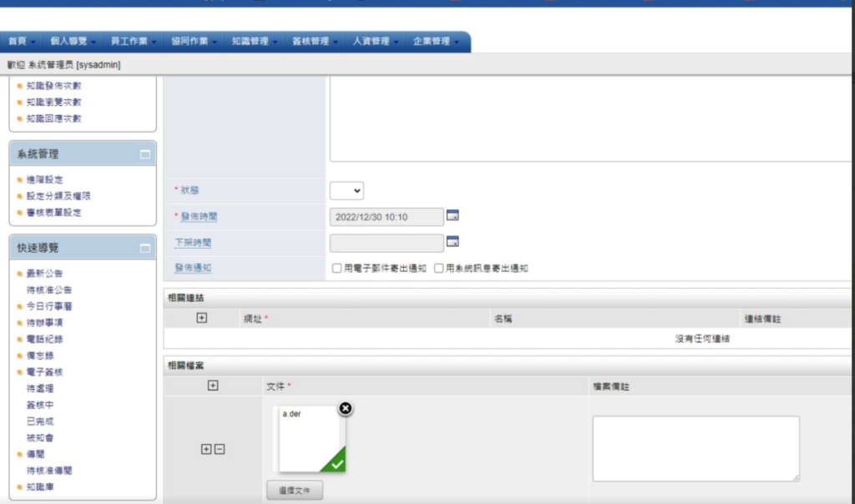Click plus icon beside a.der file row
The image size is (855, 504).
point(206,449)
